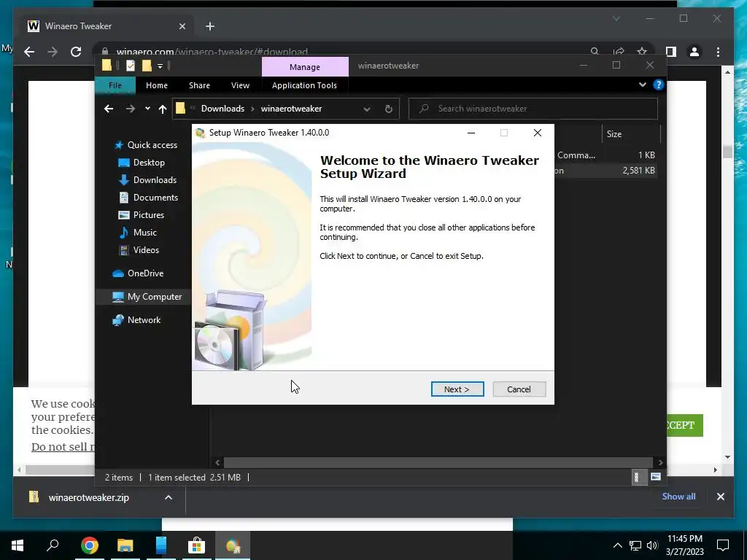Click the Search winaerotweaker field
Viewport: 747px width, 560px height.
tap(533, 109)
